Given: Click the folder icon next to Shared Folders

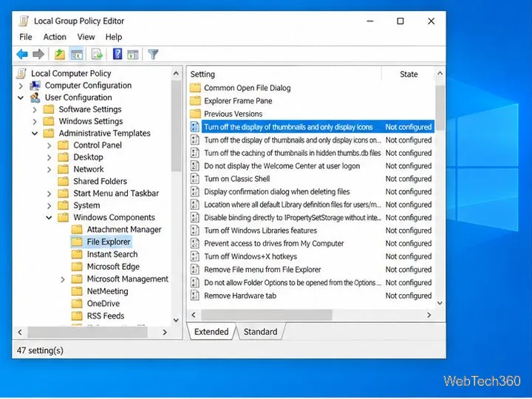Looking at the screenshot, I should click(63, 181).
